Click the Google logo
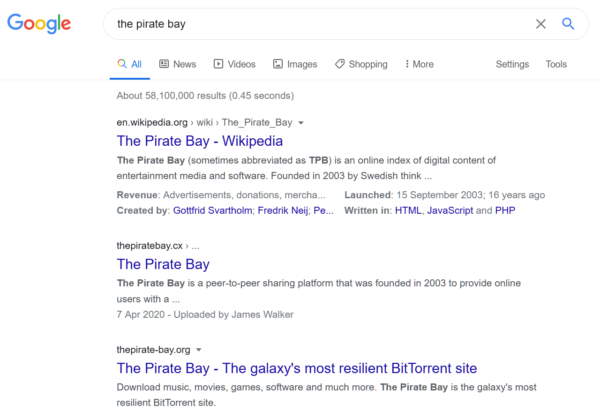The width and height of the screenshot is (600, 412). (x=39, y=24)
